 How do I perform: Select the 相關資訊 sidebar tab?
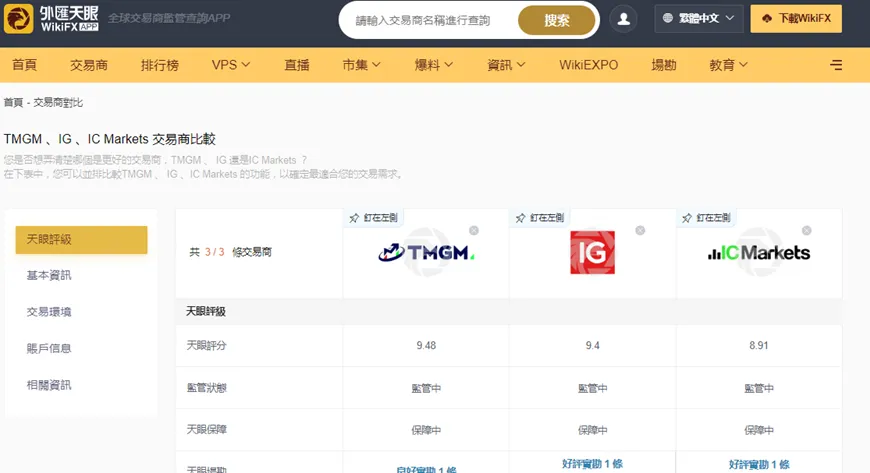click(49, 385)
